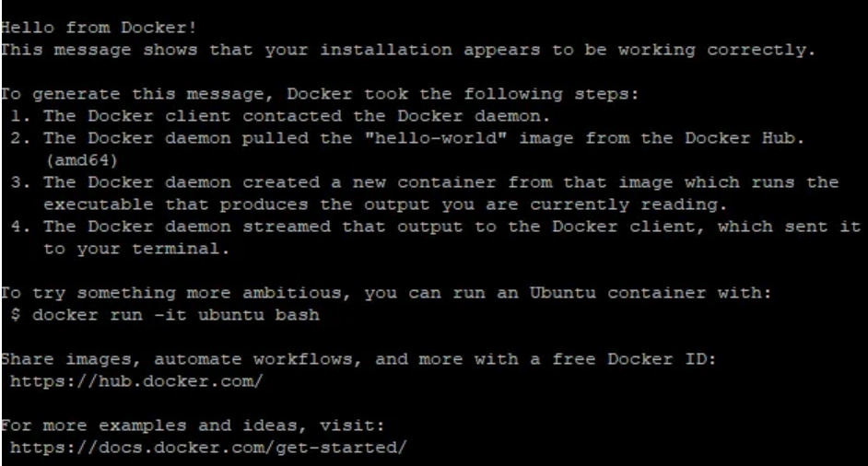Click the (amd64) architecture text

82,160
